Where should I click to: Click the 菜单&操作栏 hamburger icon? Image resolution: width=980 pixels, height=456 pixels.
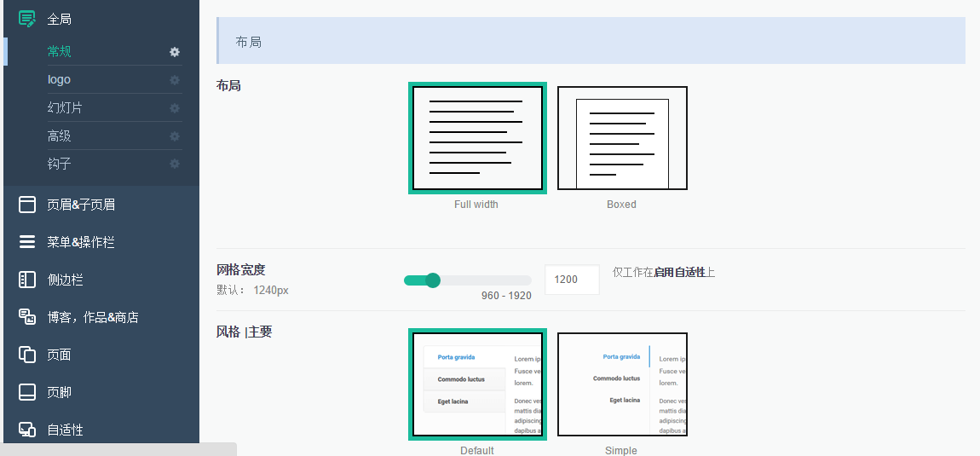click(x=27, y=242)
